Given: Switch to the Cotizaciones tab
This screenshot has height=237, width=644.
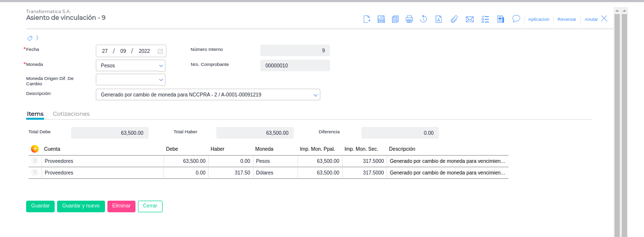Looking at the screenshot, I should (x=71, y=114).
